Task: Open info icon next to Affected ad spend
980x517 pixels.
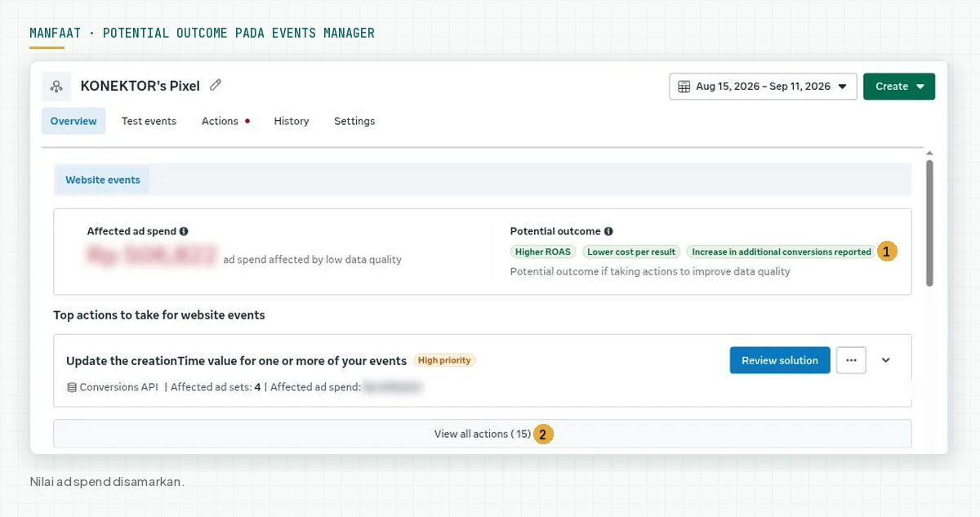Action: (x=184, y=231)
